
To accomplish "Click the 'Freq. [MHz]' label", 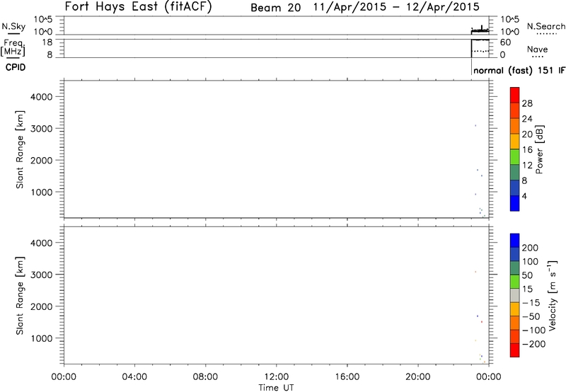I will pyautogui.click(x=13, y=47).
